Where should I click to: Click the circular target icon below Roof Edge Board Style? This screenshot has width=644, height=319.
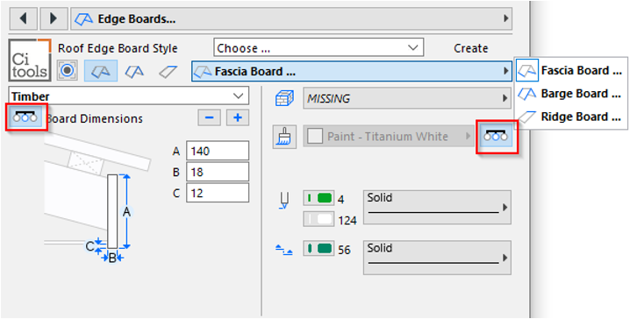pyautogui.click(x=68, y=71)
